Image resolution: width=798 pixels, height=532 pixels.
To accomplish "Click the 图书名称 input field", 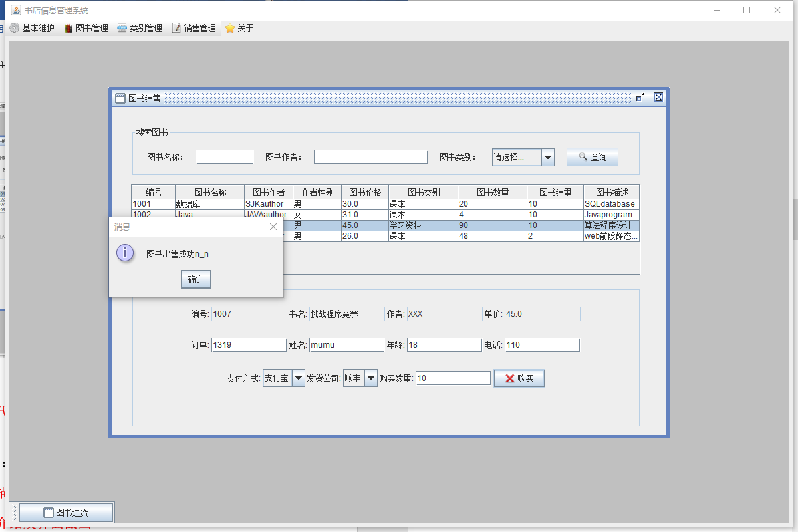I will click(x=224, y=156).
